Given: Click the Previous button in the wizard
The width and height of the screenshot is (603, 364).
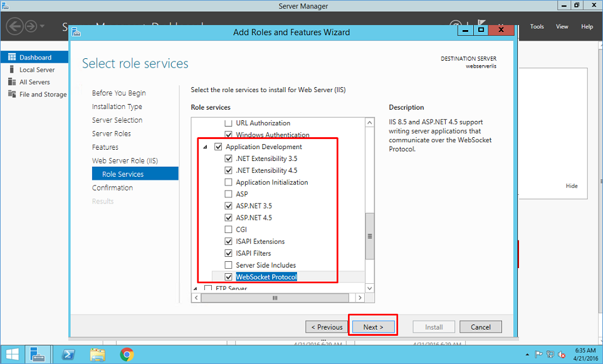Looking at the screenshot, I should [327, 327].
